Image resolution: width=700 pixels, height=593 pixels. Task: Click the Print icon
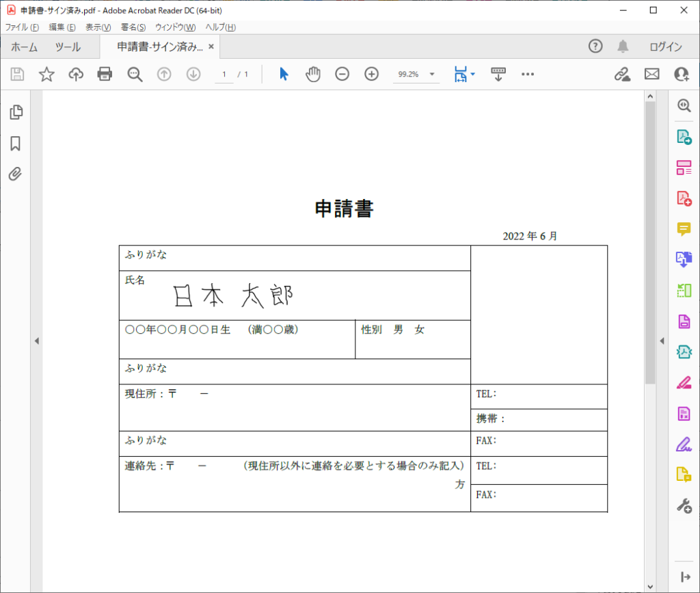[x=104, y=74]
